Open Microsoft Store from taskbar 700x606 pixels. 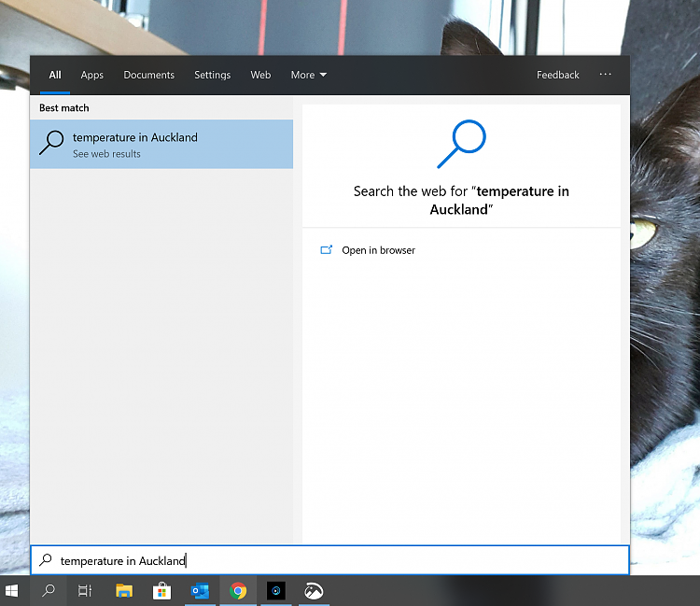[x=161, y=591]
